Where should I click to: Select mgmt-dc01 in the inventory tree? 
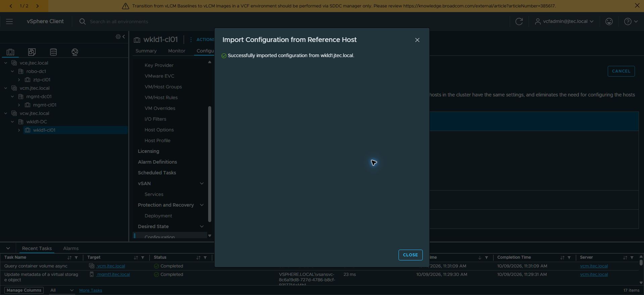(x=39, y=96)
